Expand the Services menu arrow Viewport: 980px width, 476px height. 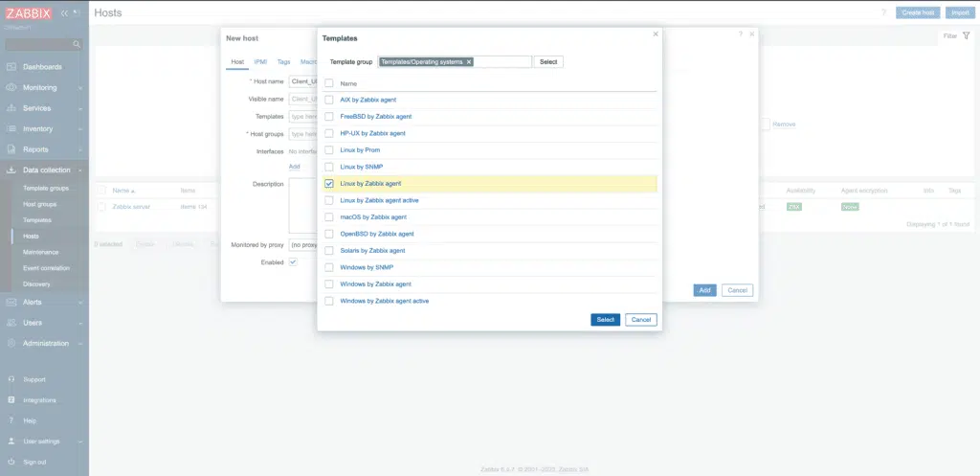point(80,109)
